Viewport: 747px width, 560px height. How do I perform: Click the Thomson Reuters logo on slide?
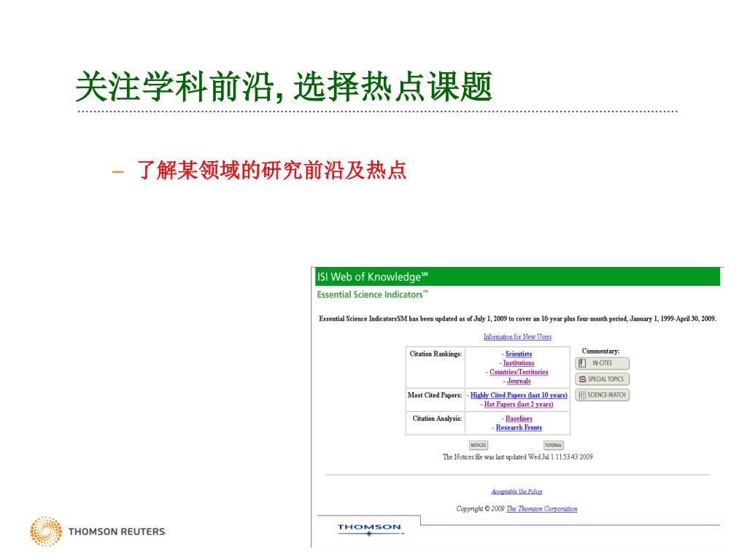pos(98,531)
